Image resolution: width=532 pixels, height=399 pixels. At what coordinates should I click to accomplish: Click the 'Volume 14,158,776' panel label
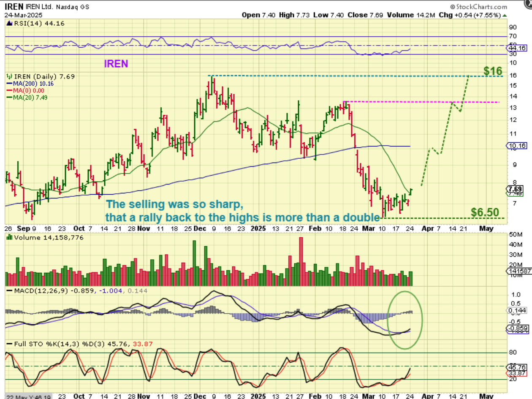pos(45,238)
